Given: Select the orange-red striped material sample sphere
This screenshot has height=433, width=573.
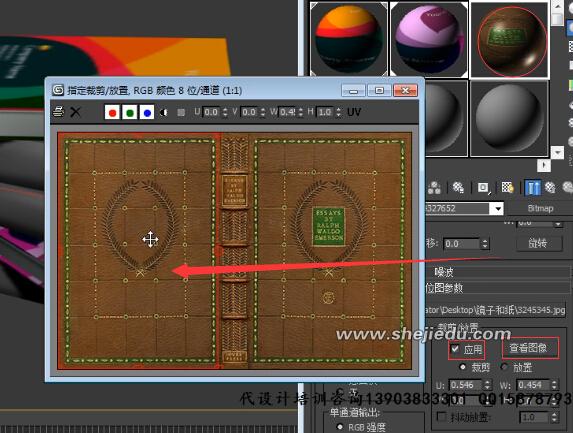Looking at the screenshot, I should (x=349, y=39).
